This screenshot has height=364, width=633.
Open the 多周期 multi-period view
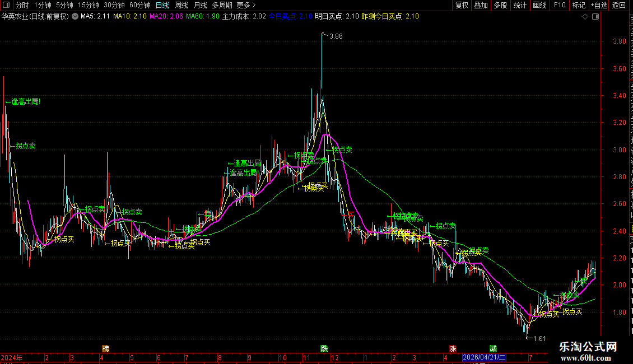coord(222,5)
